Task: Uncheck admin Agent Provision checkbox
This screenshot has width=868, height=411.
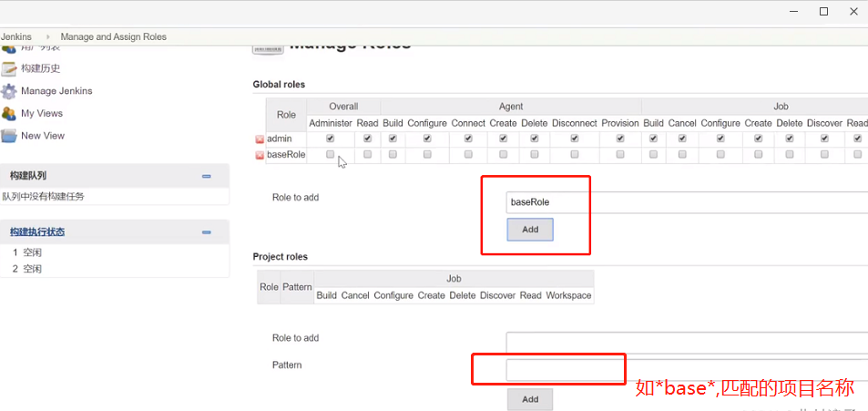Action: (620, 139)
